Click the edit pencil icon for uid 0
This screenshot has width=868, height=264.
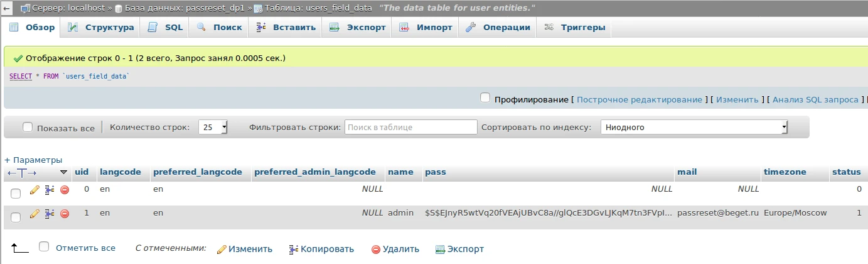point(35,189)
